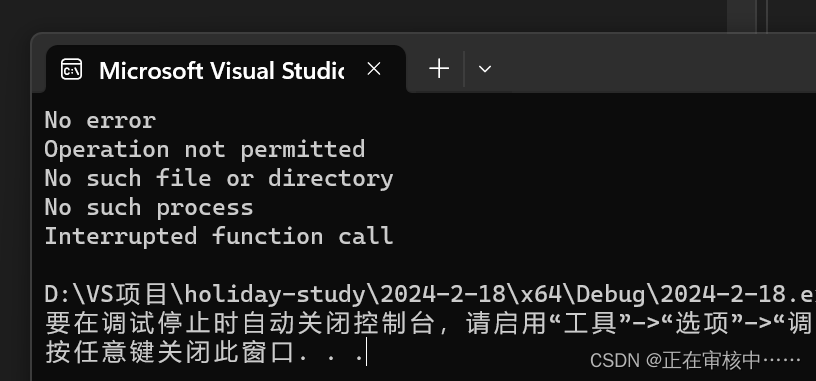Click 'No such file or directory' text
Screen dimensions: 816x381
[219, 179]
